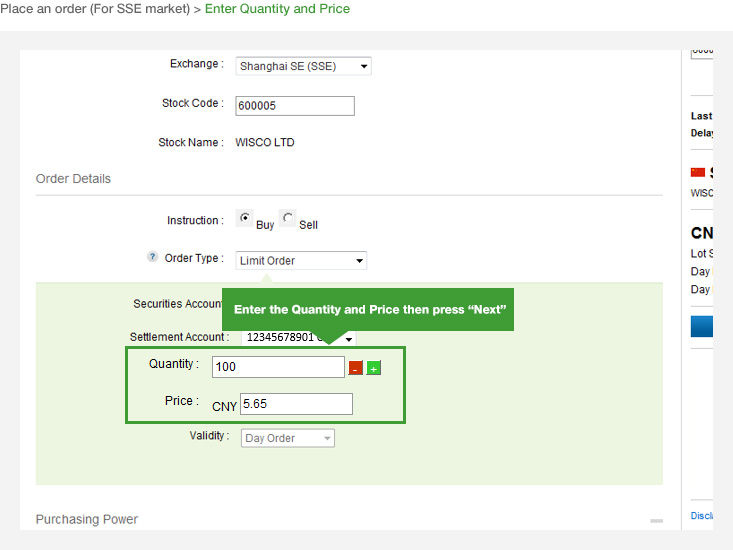Click the Order Details section heading

click(x=73, y=179)
